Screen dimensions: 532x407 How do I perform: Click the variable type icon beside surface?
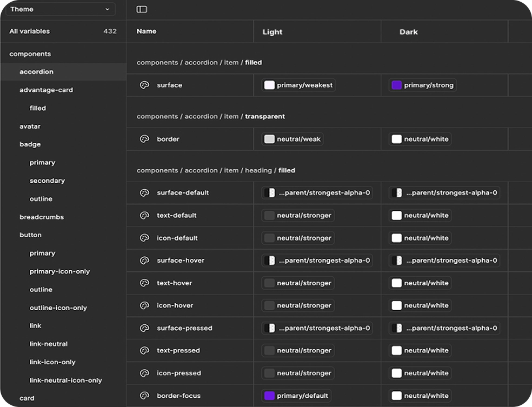[144, 85]
